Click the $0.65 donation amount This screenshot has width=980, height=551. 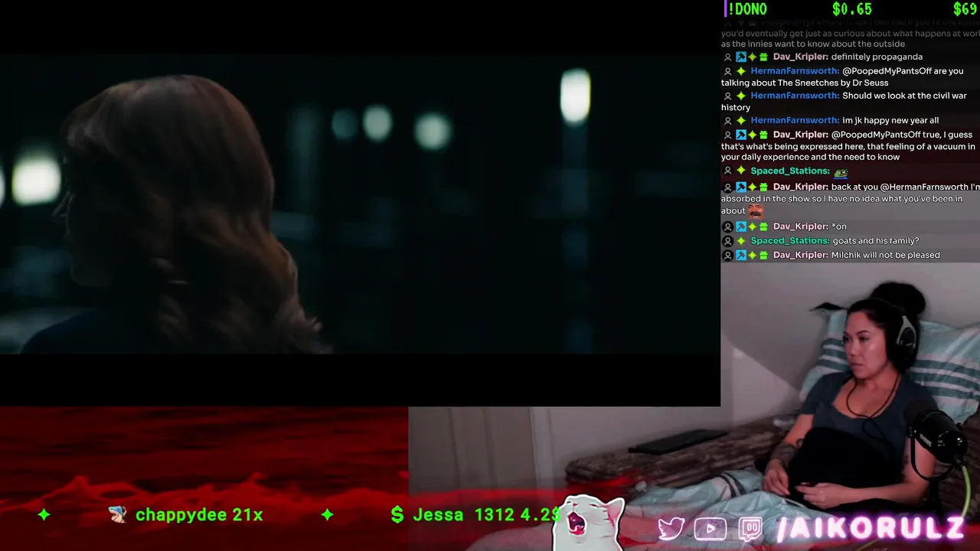[852, 9]
